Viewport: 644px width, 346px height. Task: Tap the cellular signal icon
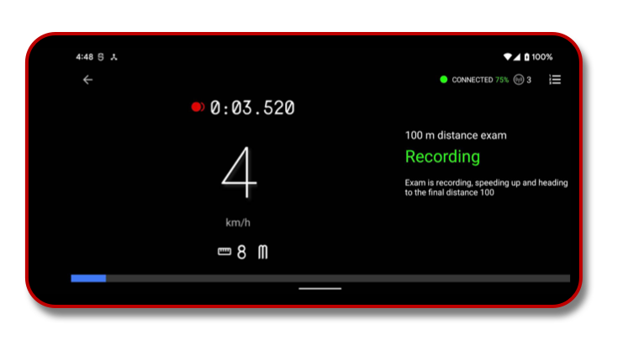tap(517, 56)
